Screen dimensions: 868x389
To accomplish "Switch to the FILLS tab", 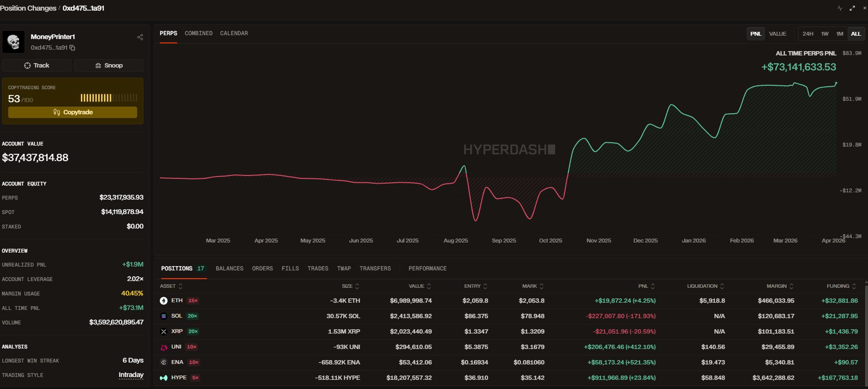I will coord(290,268).
